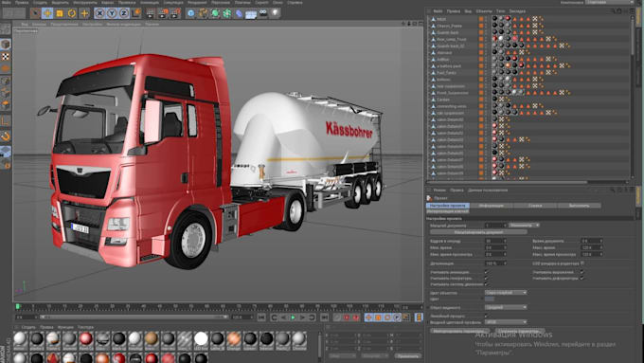This screenshot has height=363, width=644.
Task: Click green playhead marker on timeline
Action: pyautogui.click(x=18, y=306)
